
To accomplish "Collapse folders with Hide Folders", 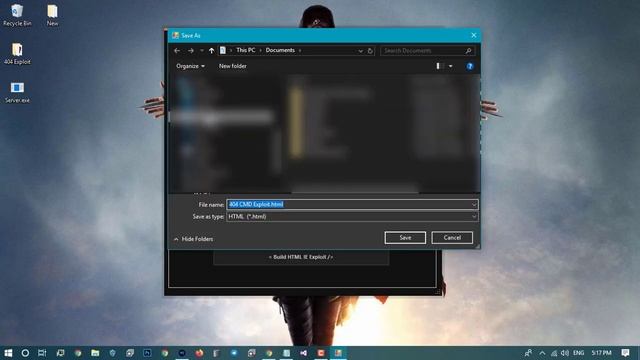I will coord(193,239).
